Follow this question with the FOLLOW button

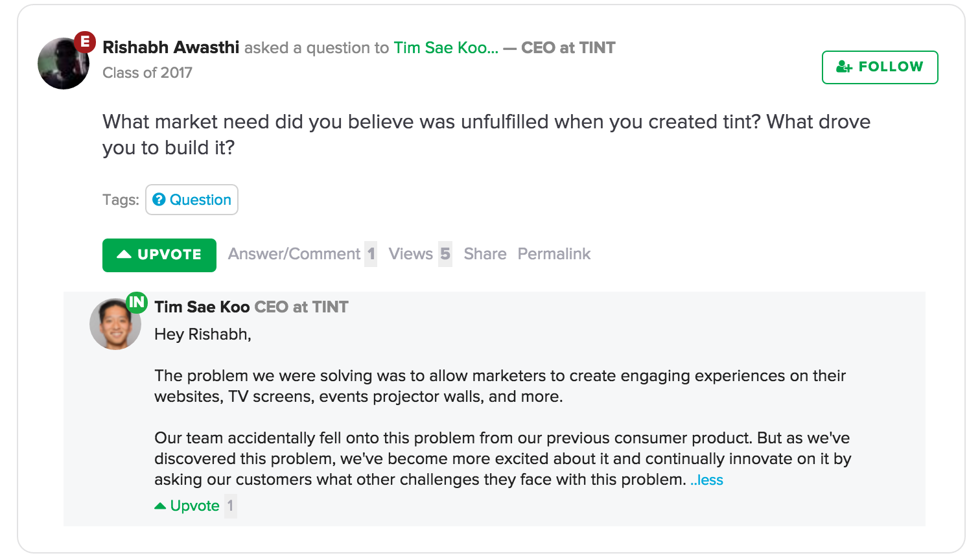pos(880,67)
